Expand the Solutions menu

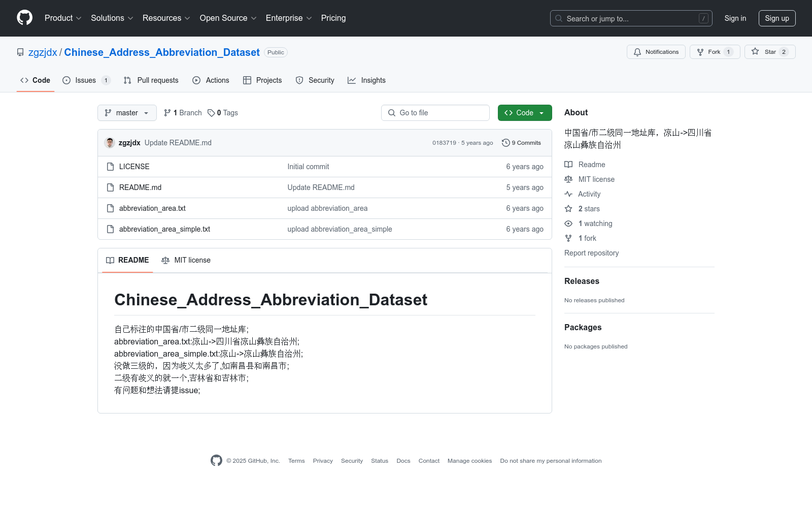[x=112, y=18]
